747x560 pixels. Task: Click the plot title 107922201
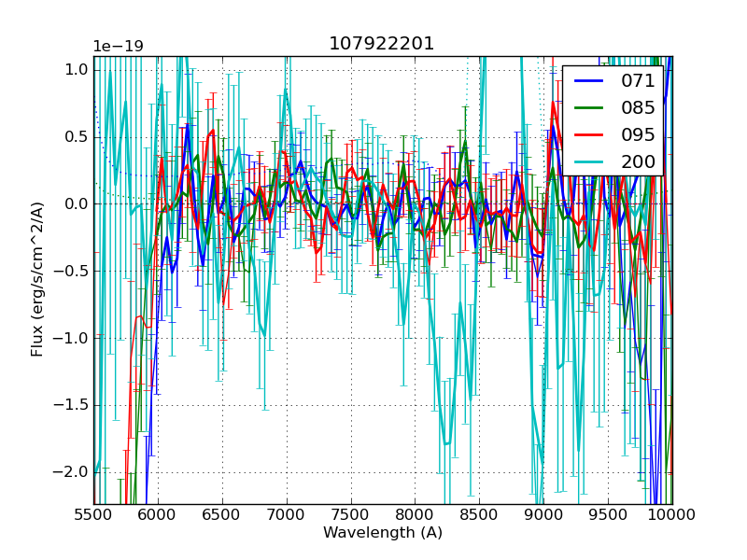pyautogui.click(x=381, y=44)
